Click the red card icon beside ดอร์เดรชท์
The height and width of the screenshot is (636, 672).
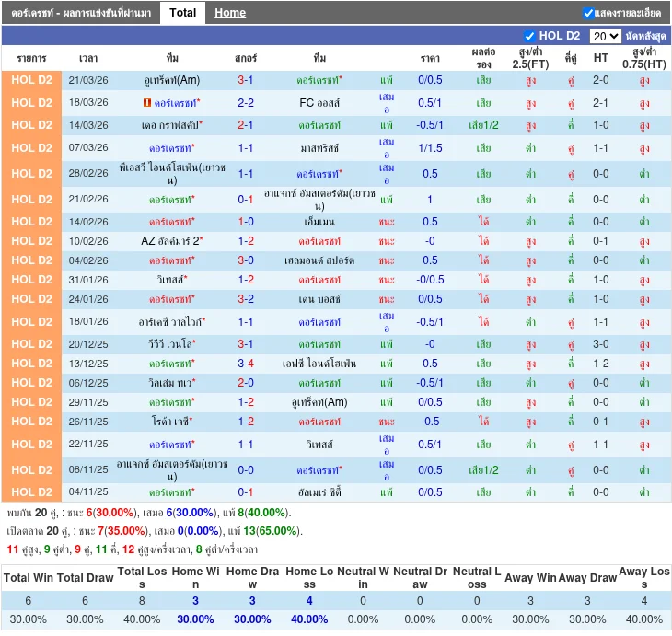click(148, 103)
